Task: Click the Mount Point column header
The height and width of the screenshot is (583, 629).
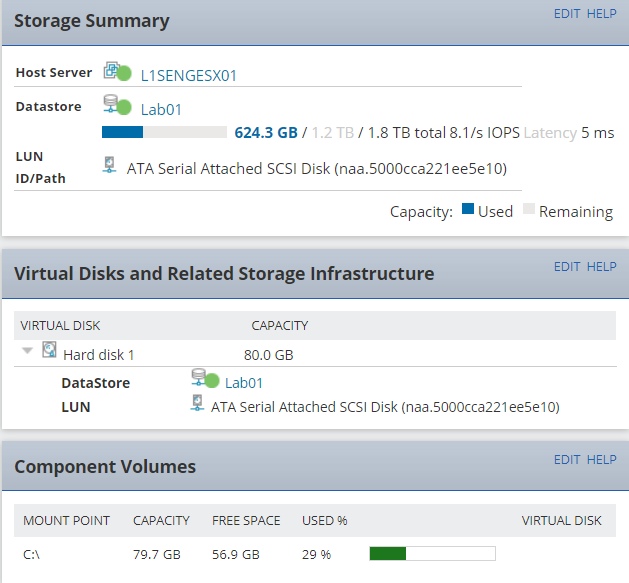Action: [67, 521]
